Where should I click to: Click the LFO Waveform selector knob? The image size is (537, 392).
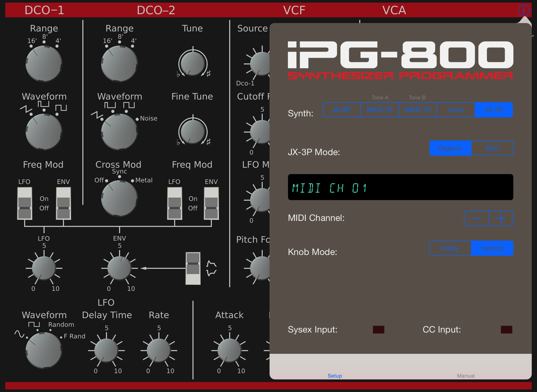44,350
